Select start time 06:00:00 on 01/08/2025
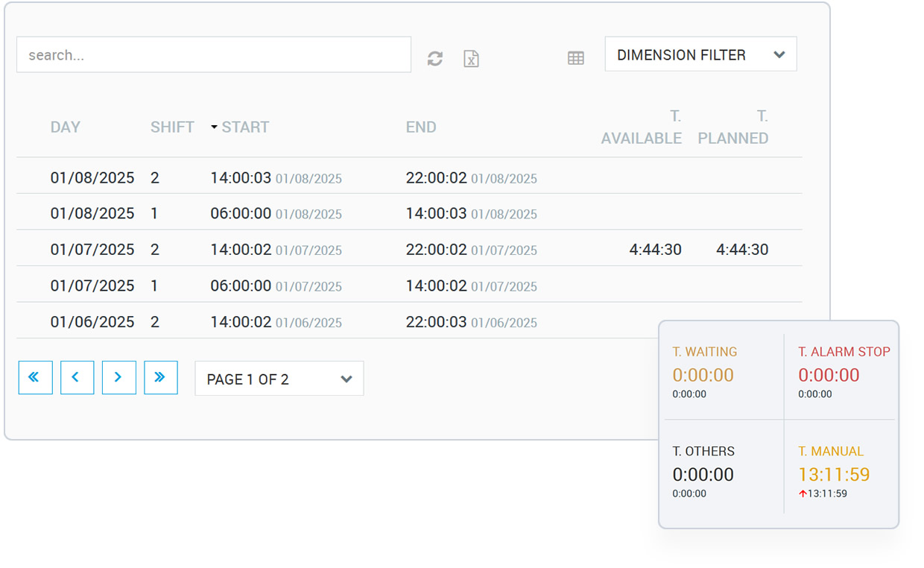This screenshot has width=924, height=568. [276, 214]
